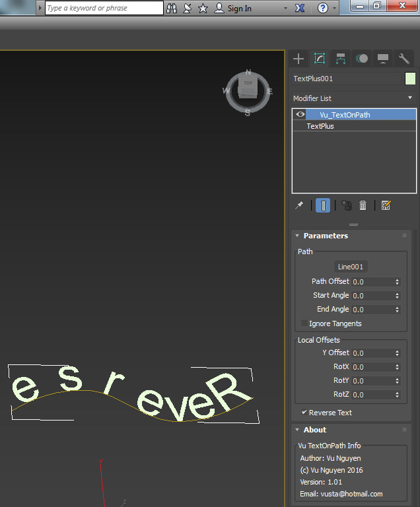Click the binoculars search icon
The image size is (420, 507).
click(x=172, y=8)
